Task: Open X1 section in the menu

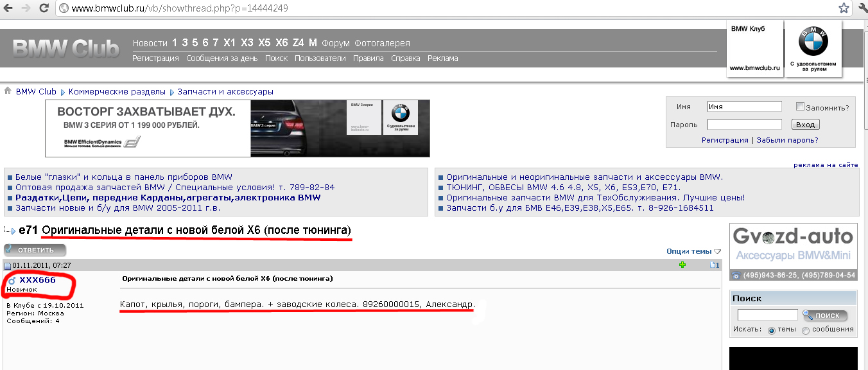Action: 230,43
